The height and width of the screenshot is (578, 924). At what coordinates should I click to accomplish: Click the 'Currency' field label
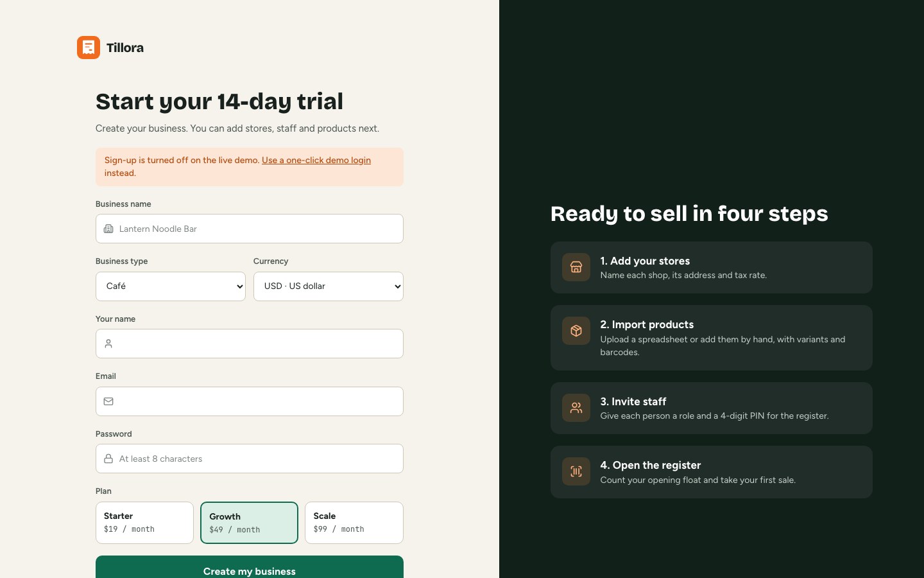(x=271, y=261)
